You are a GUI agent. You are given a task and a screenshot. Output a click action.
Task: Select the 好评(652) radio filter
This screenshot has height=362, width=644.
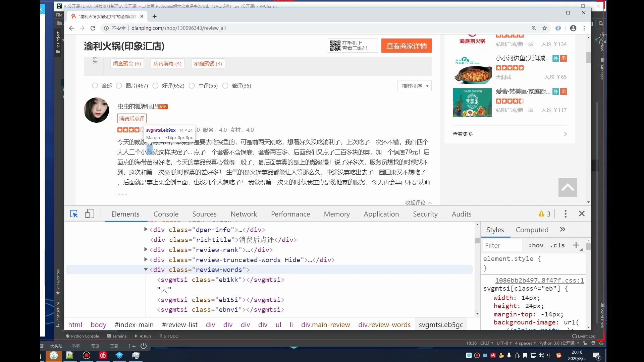(155, 86)
